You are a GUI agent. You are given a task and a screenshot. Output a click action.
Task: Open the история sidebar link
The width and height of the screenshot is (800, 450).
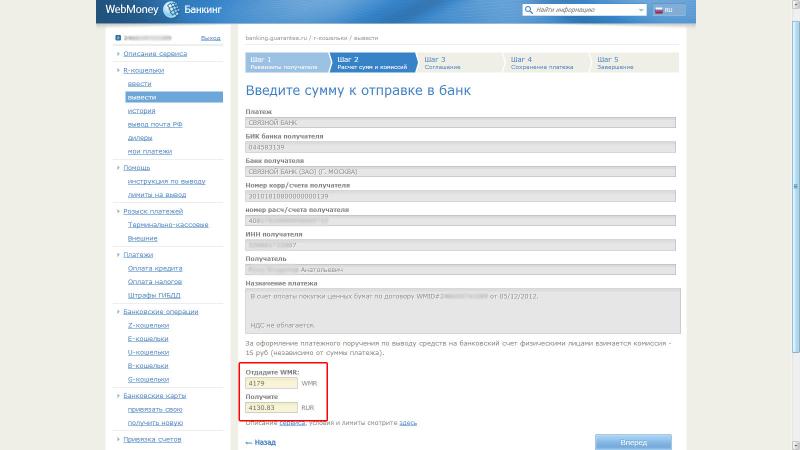tap(141, 111)
